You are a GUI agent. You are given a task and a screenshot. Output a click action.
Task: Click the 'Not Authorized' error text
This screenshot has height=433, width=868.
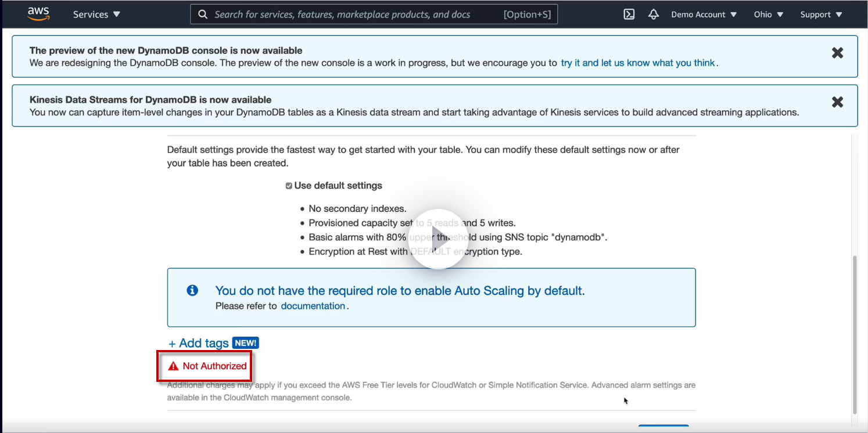[x=215, y=366]
